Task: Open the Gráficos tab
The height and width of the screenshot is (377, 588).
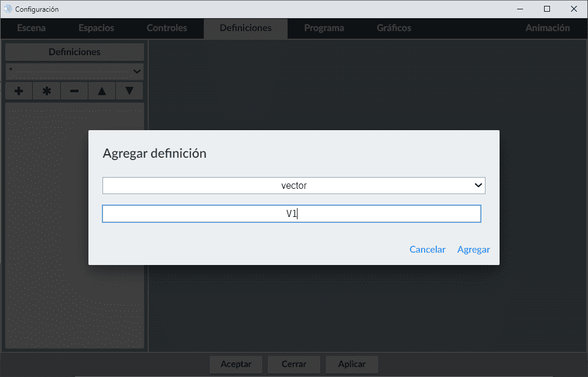Action: point(394,28)
